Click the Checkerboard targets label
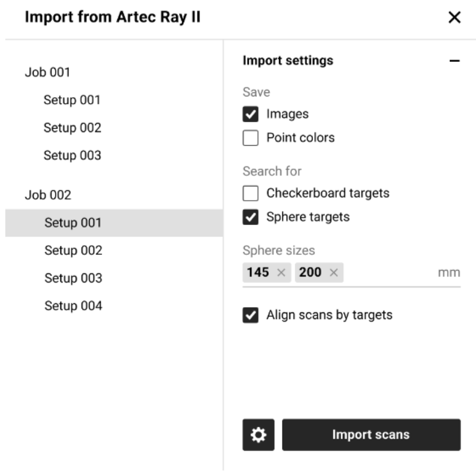 [x=328, y=193]
